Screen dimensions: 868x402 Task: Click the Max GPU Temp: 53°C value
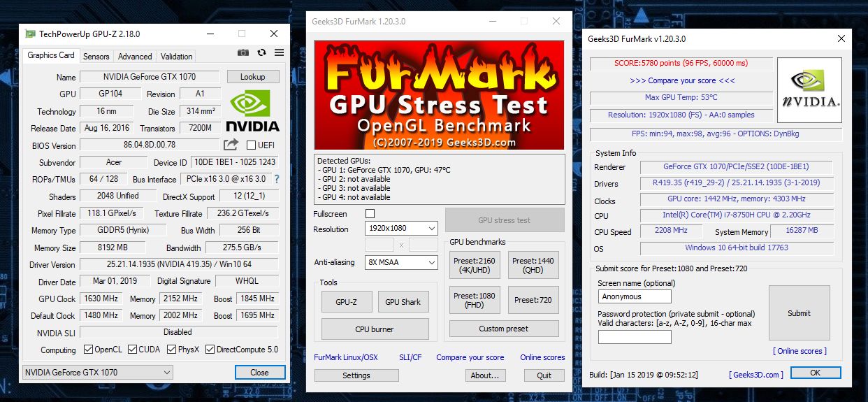coord(681,97)
